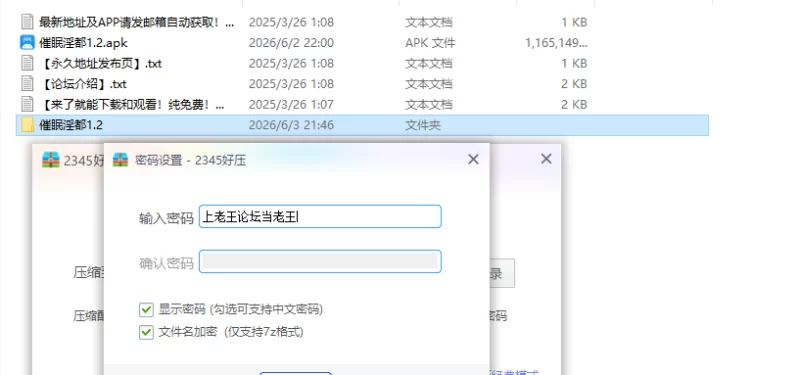Uncheck the 显示密码 checkbox

tap(146, 310)
